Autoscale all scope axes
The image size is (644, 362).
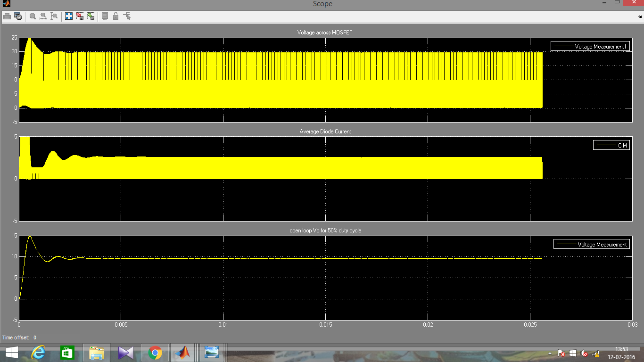(68, 16)
